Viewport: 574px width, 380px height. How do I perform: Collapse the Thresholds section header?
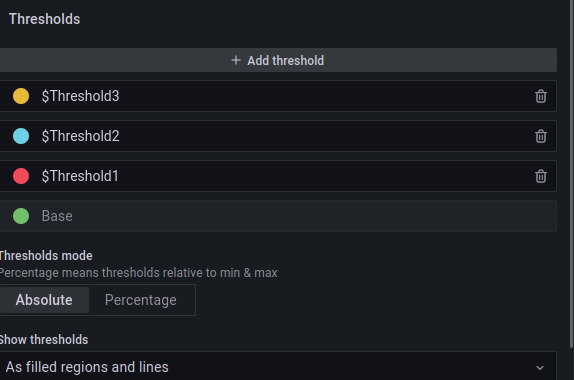click(x=44, y=19)
